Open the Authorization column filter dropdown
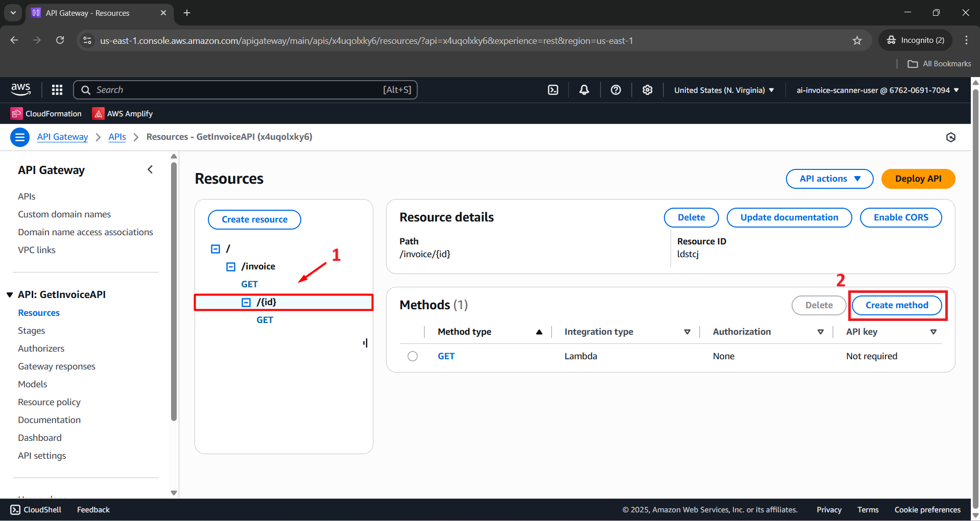This screenshot has height=521, width=980. (821, 331)
